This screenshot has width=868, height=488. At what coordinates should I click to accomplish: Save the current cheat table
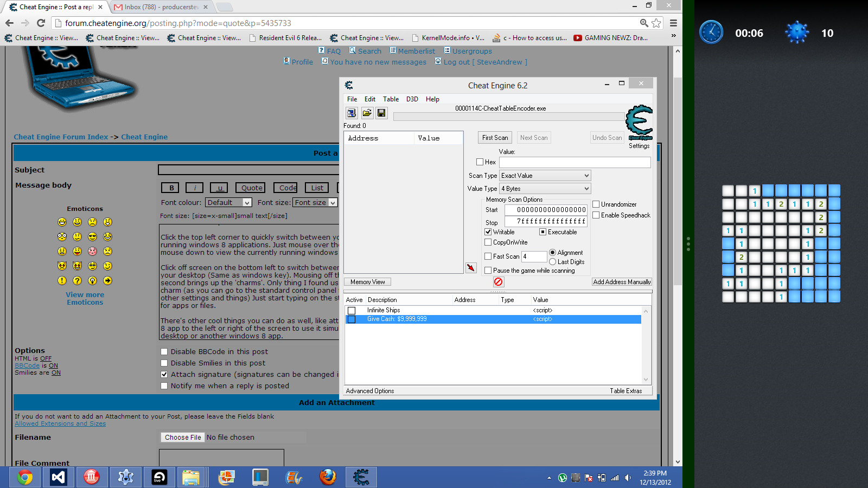click(381, 113)
